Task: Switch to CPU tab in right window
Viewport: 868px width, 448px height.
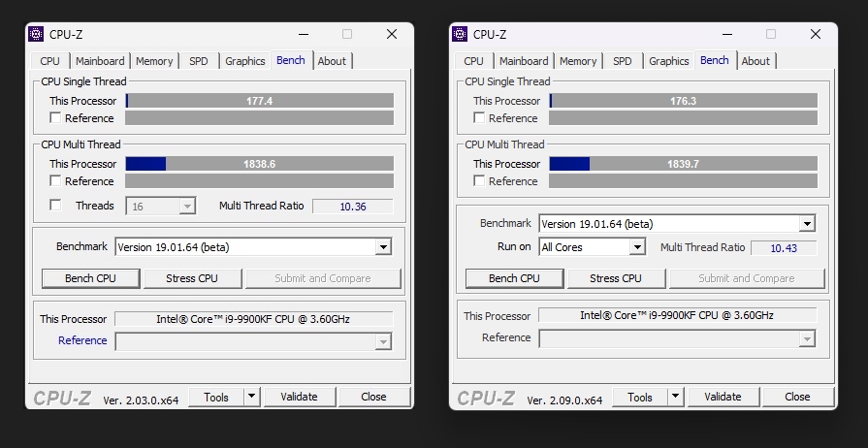Action: (474, 61)
